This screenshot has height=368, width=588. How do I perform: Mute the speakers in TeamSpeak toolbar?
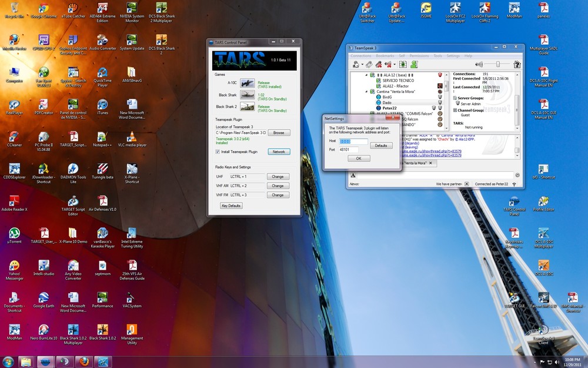[388, 64]
